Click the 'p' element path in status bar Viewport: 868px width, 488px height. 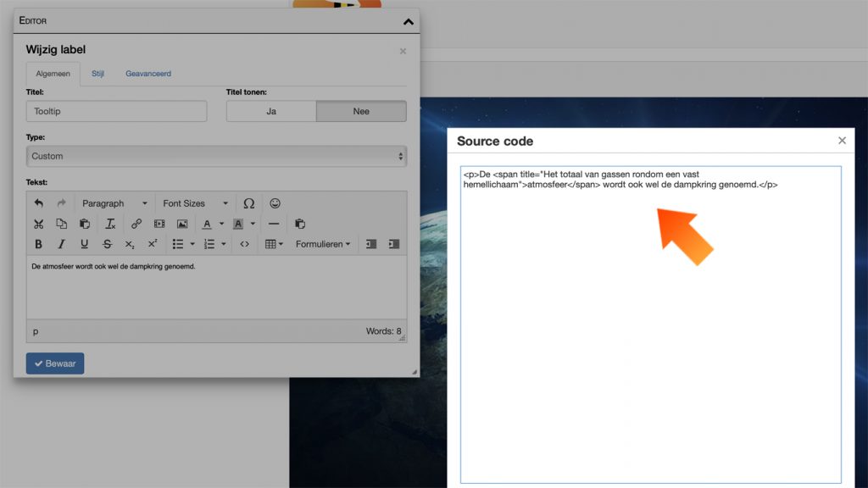tap(36, 331)
